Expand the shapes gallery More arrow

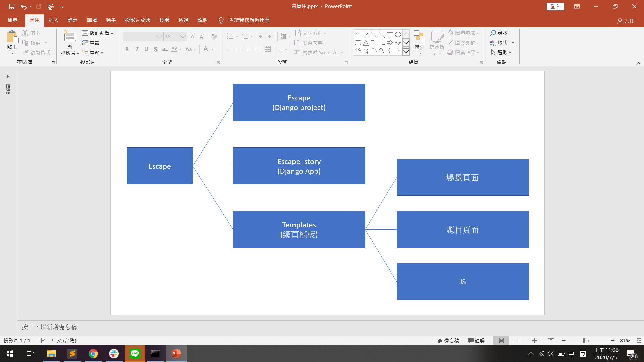406,51
